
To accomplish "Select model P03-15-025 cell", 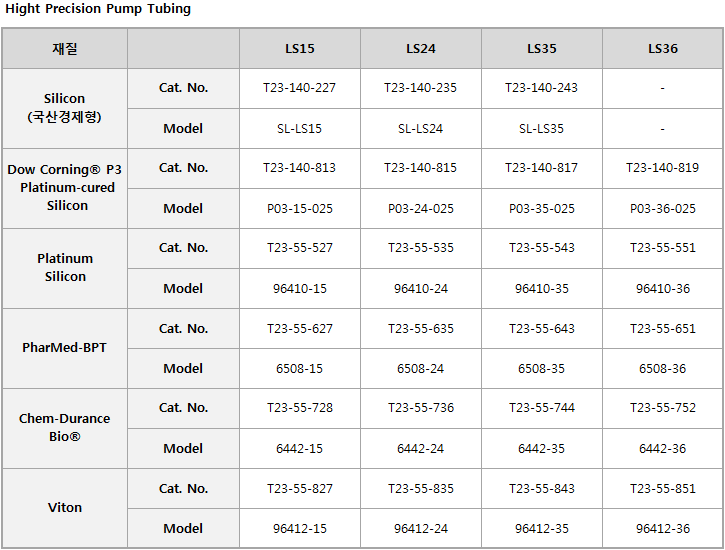I will [x=300, y=208].
